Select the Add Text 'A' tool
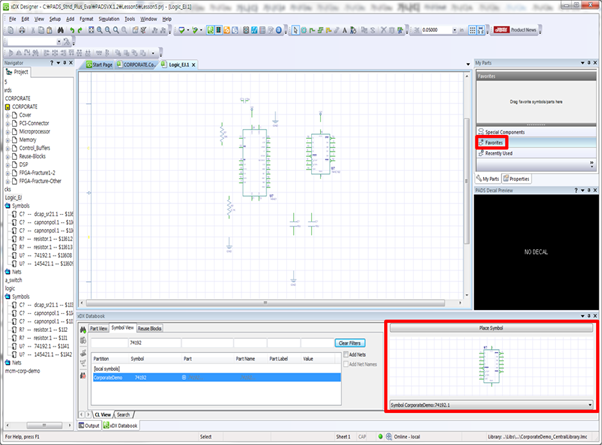Viewport: 602px width, 445px height. (345, 30)
